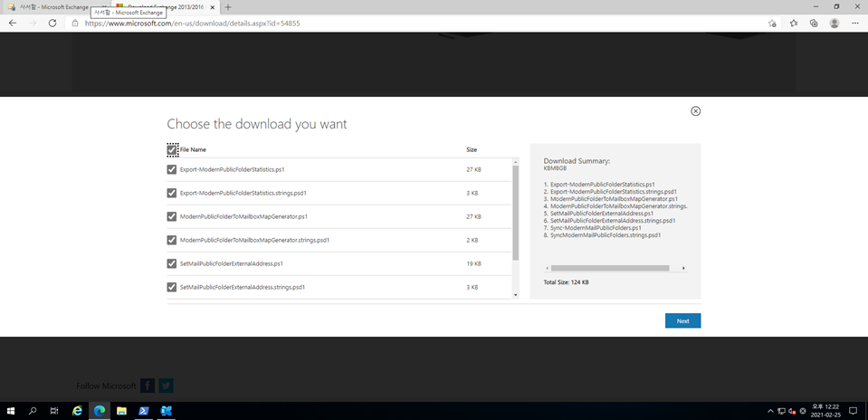Switch to Microsoft Edge in taskbar
Image resolution: width=868 pixels, height=420 pixels.
coord(100,411)
